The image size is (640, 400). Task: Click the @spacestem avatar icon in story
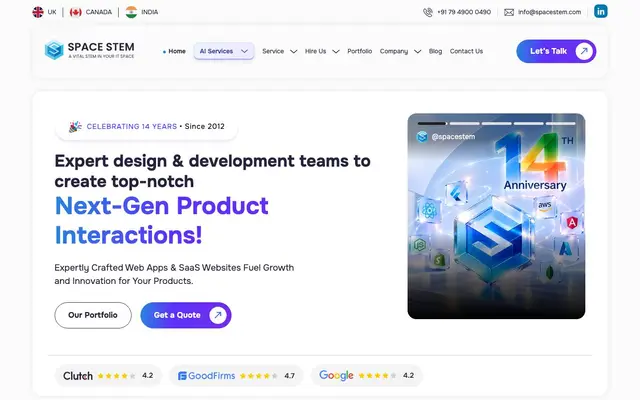pos(422,137)
